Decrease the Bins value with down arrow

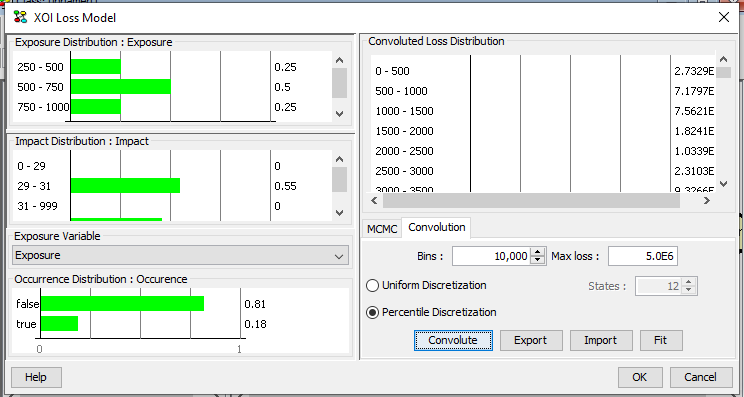537,260
